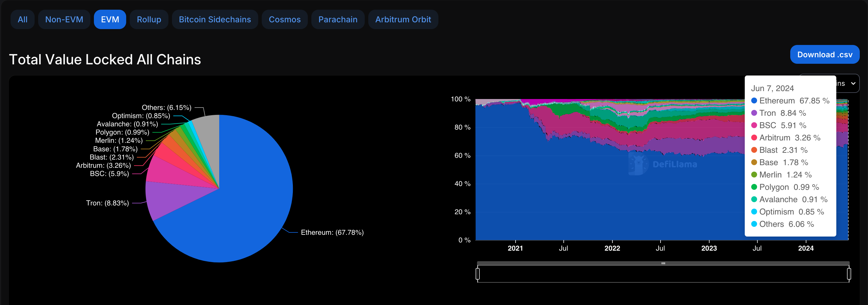The height and width of the screenshot is (305, 868).
Task: Click the "Avalanche: (0.91%)" pie label
Action: click(x=127, y=124)
